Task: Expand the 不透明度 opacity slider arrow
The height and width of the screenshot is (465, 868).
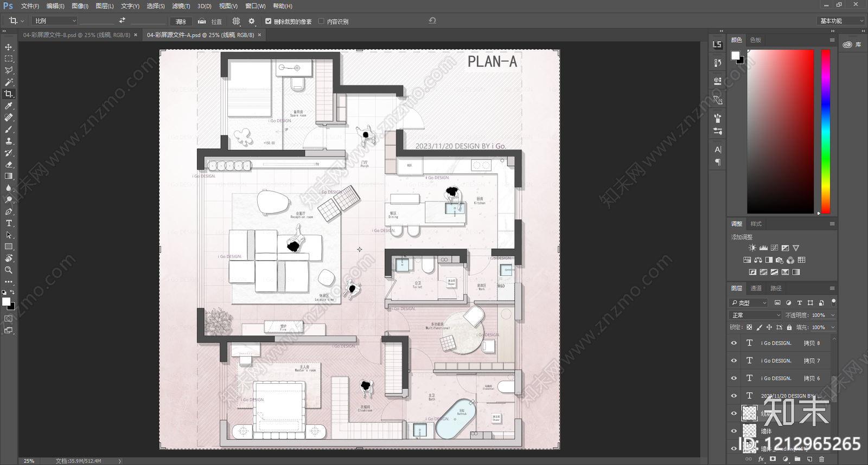Action: [x=833, y=315]
